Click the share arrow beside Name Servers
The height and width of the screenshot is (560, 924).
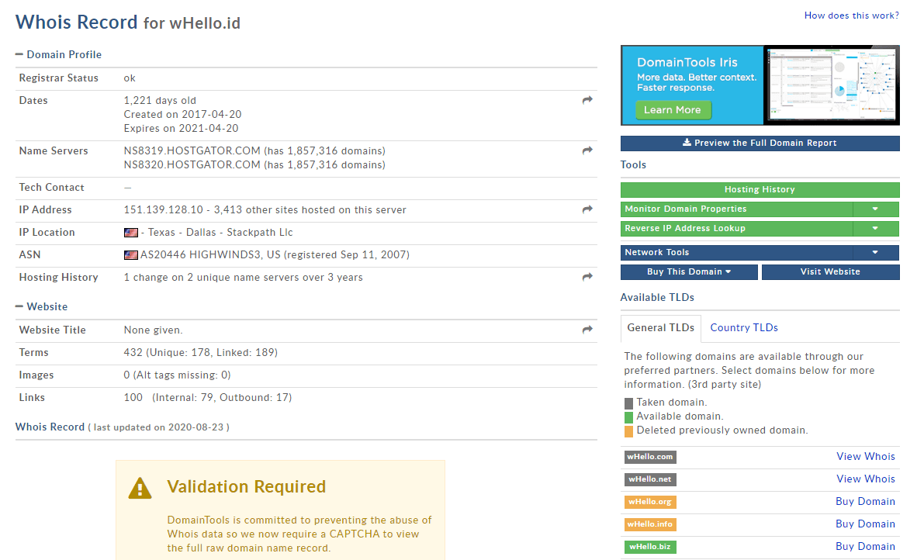(587, 151)
